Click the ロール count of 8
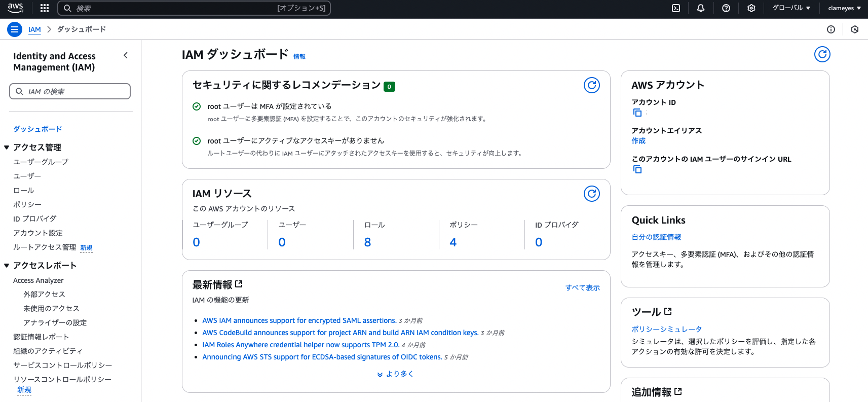 [x=368, y=242]
